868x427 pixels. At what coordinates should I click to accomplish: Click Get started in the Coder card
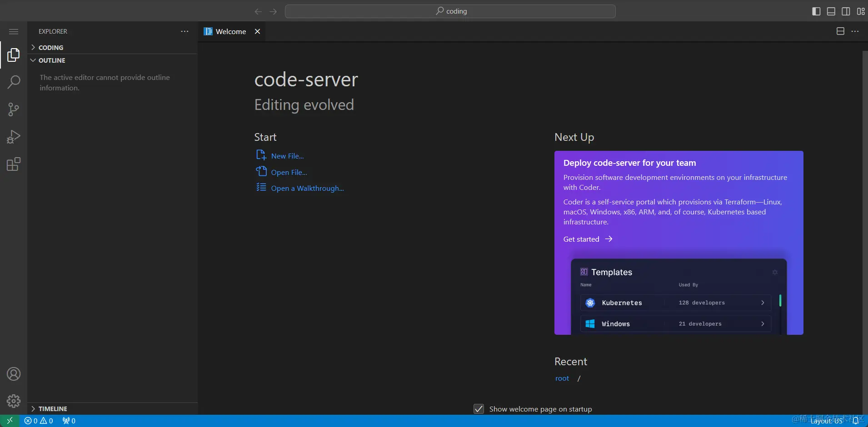[x=588, y=239]
